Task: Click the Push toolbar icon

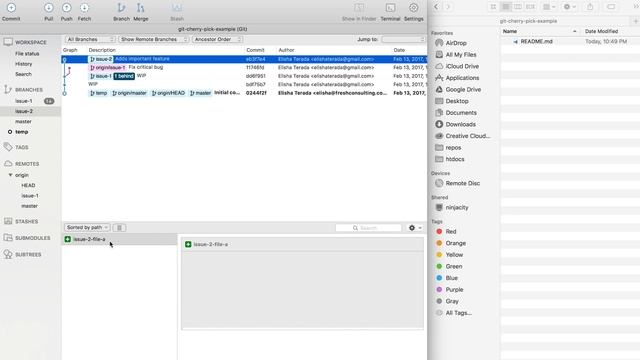Action: pyautogui.click(x=67, y=8)
